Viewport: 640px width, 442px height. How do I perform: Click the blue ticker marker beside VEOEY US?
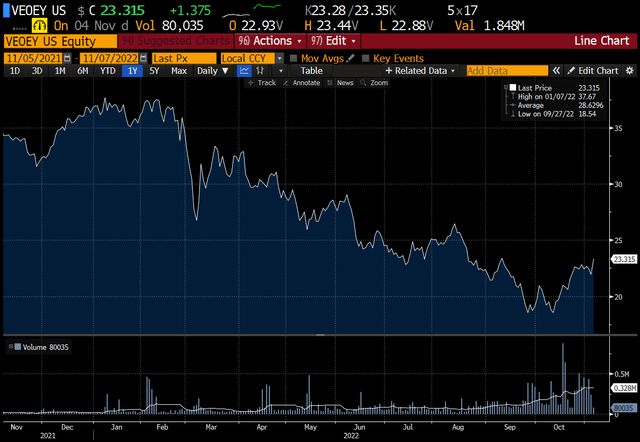6,10
